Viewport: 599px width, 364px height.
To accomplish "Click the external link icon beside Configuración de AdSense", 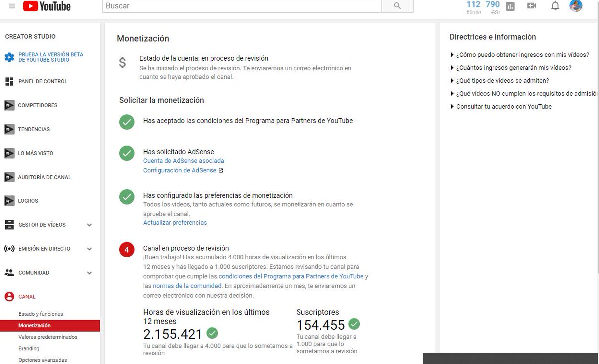I will click(221, 171).
